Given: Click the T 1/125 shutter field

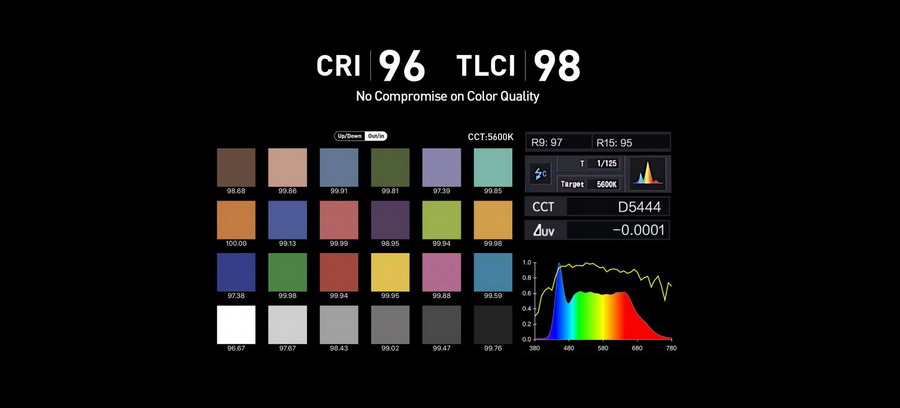Looking at the screenshot, I should (x=597, y=163).
